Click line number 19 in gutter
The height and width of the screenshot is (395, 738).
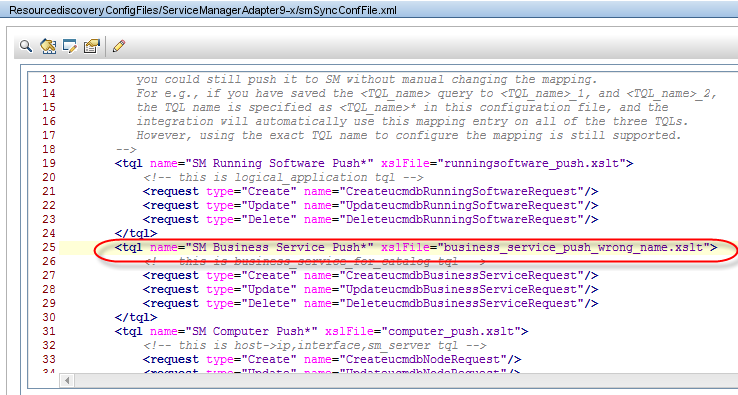pos(48,163)
